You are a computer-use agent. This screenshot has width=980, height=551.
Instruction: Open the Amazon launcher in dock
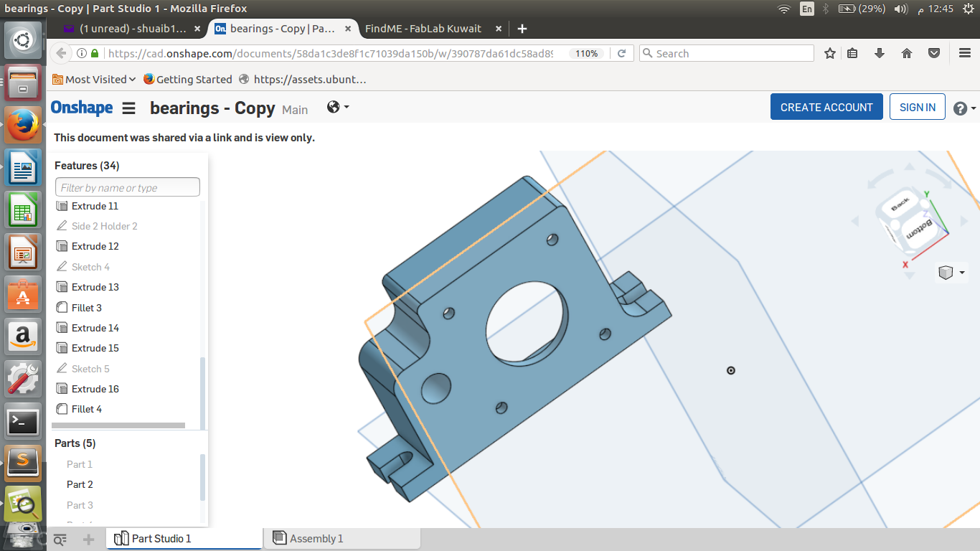(23, 337)
